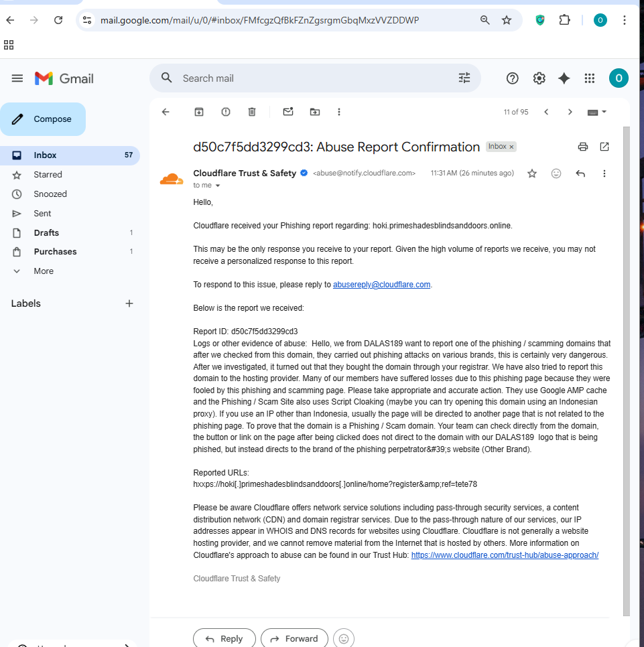Go to the older conversation
This screenshot has height=647, width=644.
(570, 112)
